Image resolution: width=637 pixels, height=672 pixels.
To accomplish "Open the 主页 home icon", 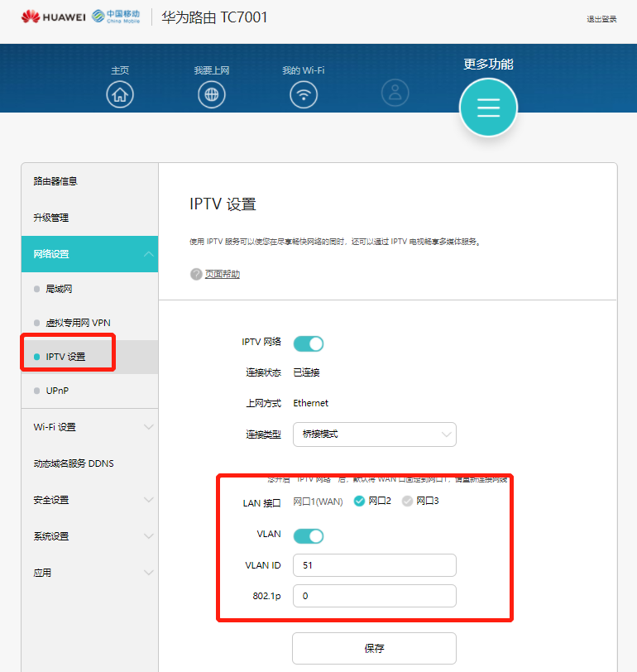I will [x=120, y=94].
